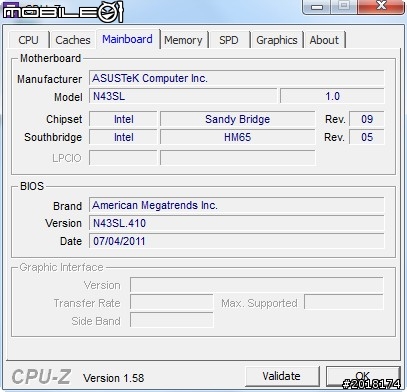Image resolution: width=407 pixels, height=392 pixels.
Task: Open the Memory tab
Action: click(183, 40)
